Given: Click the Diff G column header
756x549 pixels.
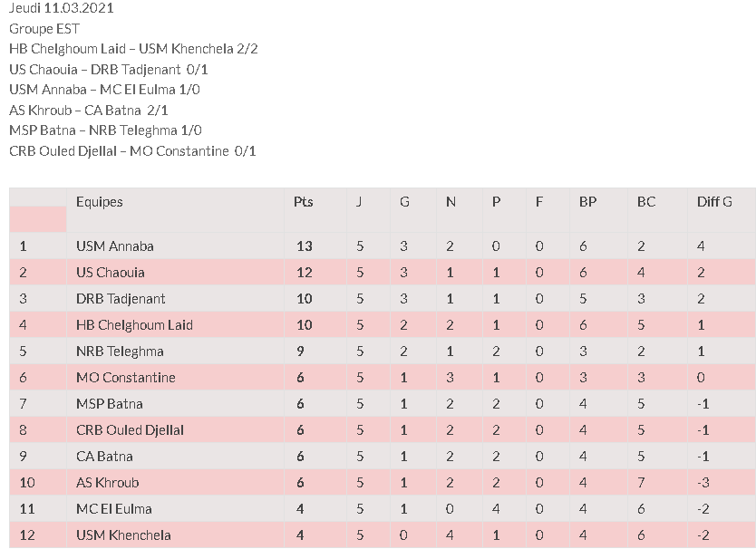Looking at the screenshot, I should 714,201.
